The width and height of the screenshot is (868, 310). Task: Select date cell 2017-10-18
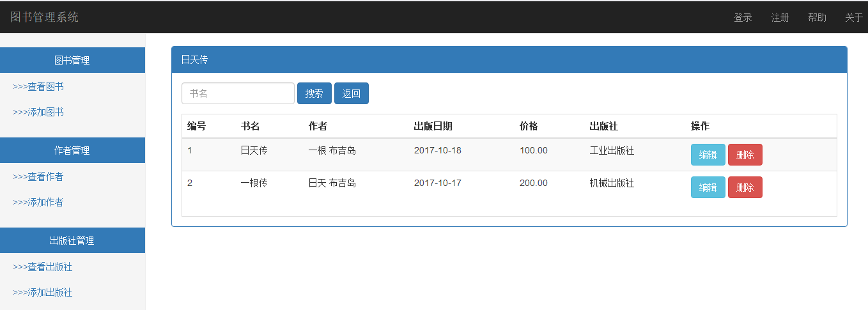[438, 151]
